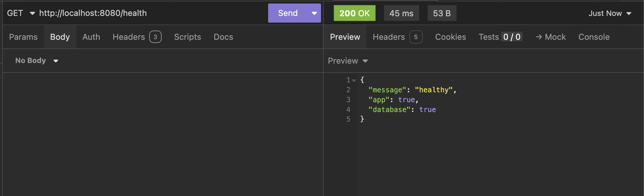Image resolution: width=644 pixels, height=196 pixels.
Task: Open the Send options dropdown arrow
Action: pyautogui.click(x=314, y=13)
